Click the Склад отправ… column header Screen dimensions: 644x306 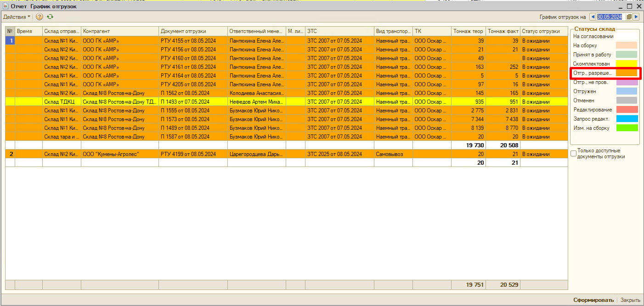tap(62, 31)
